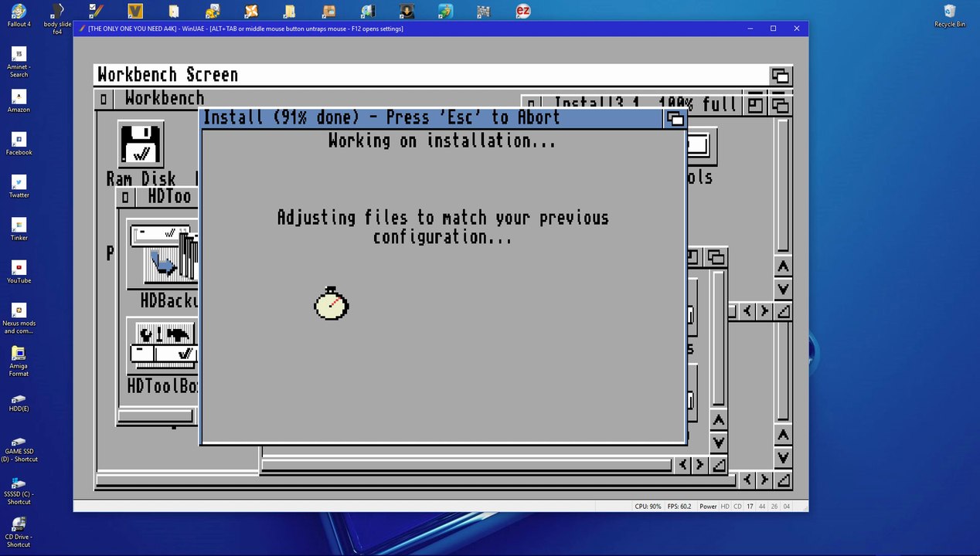
Task: Click floppy track indicator 17 in status bar
Action: pyautogui.click(x=750, y=507)
